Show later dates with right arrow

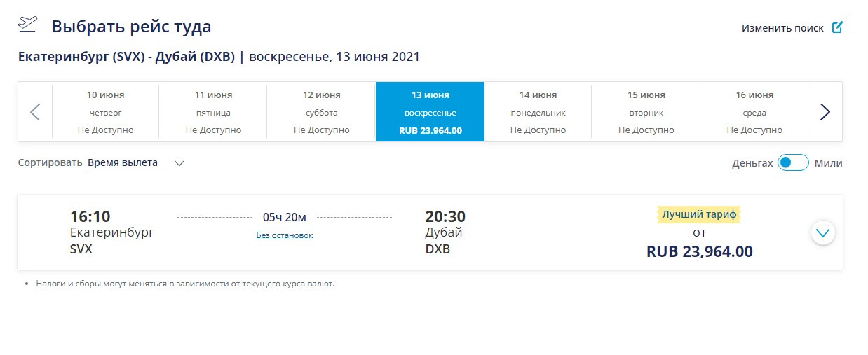click(x=825, y=112)
